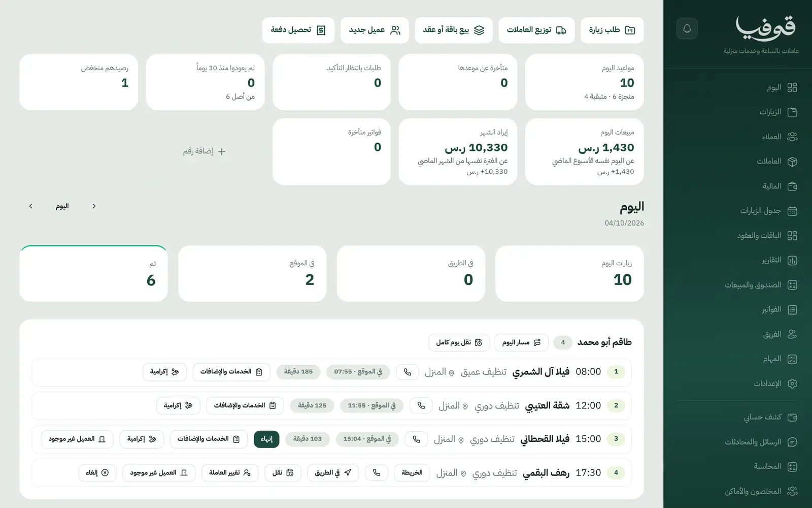Call the فيلا آل الشمري customer via the phone icon
Screen dimensions: 812x508
click(408, 372)
